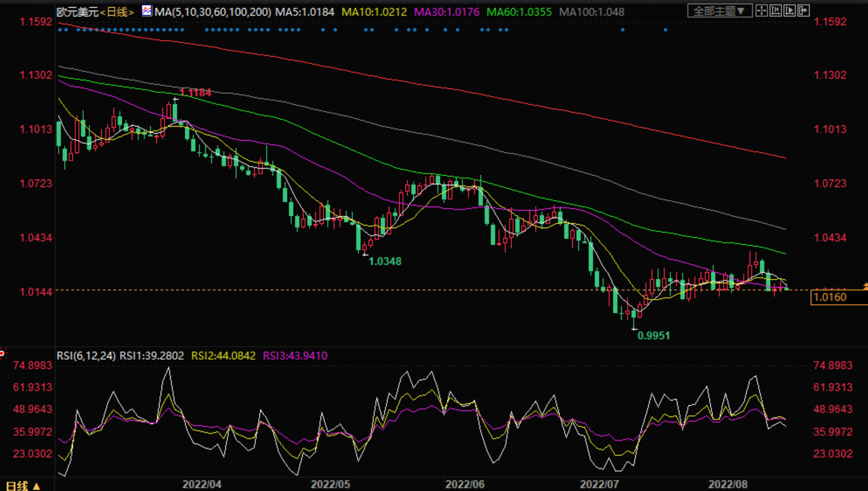
Task: Click the 0.9951 low price marker
Action: (654, 336)
